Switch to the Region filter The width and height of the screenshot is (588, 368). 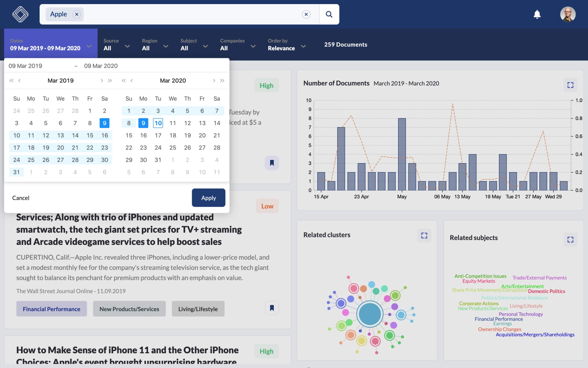[x=154, y=44]
